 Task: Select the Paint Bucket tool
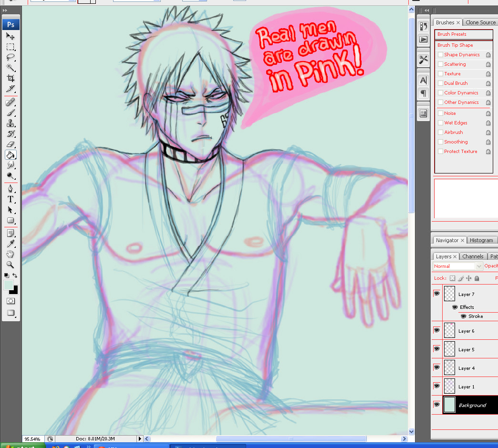(x=10, y=155)
